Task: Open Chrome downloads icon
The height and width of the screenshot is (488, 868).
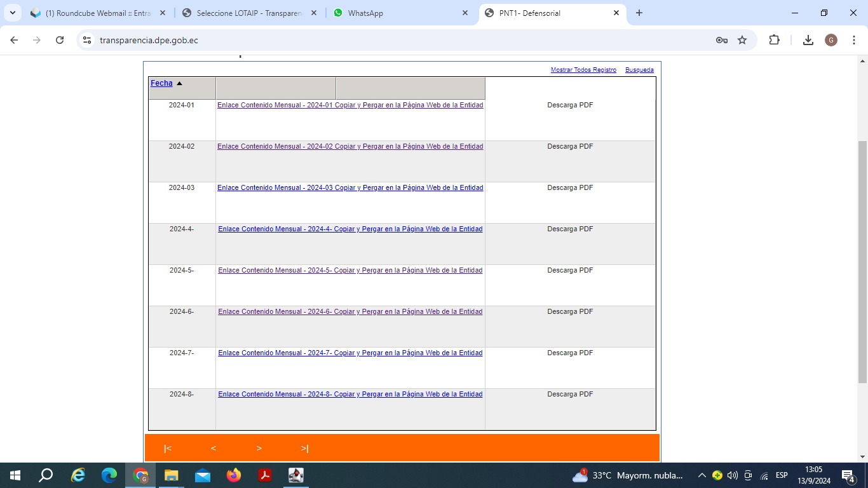Action: pos(808,40)
